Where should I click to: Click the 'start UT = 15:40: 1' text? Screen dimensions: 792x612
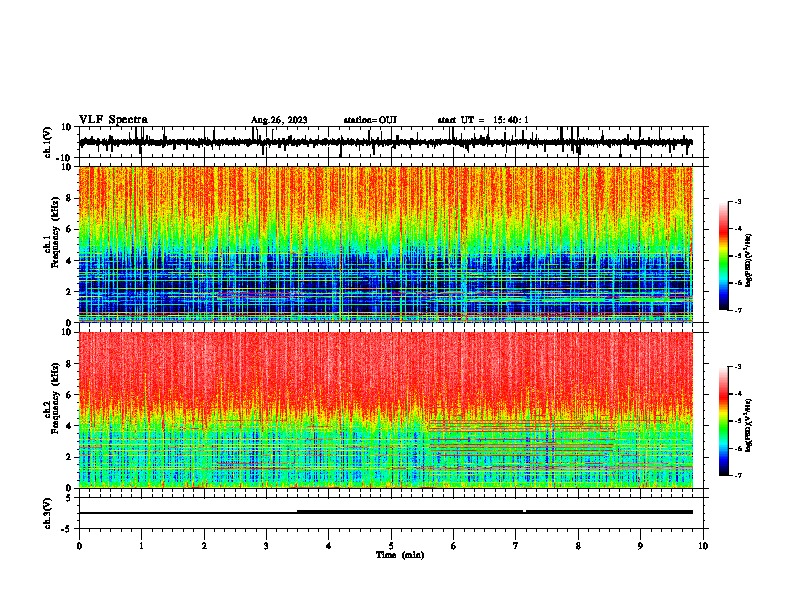pyautogui.click(x=483, y=120)
